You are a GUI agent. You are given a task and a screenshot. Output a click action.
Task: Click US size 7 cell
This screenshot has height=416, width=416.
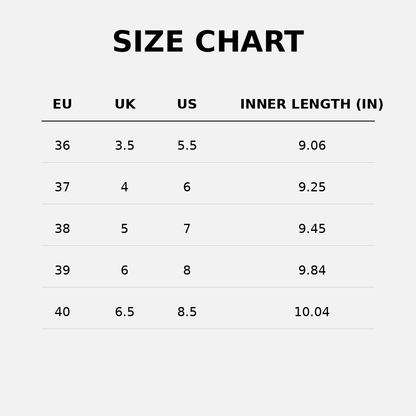coord(187,229)
